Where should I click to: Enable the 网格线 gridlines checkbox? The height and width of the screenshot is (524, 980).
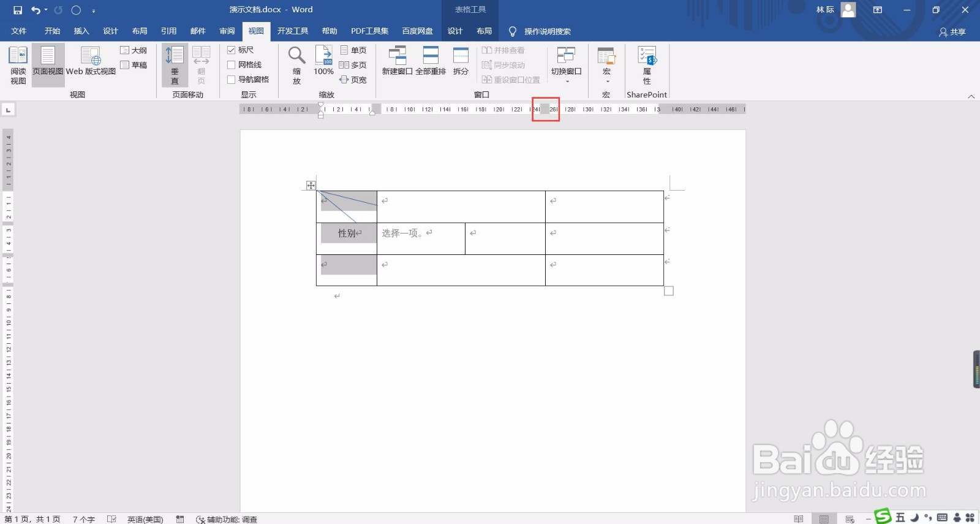tap(232, 65)
